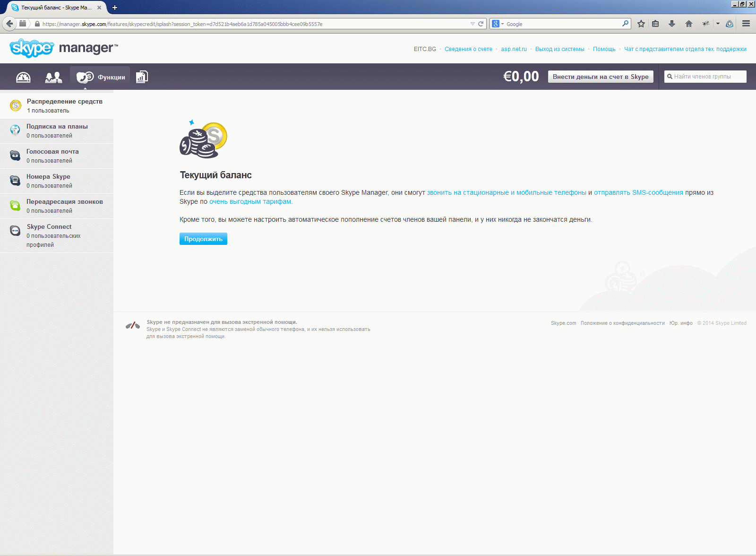Click the Текущий баланс page heading

pos(215,175)
